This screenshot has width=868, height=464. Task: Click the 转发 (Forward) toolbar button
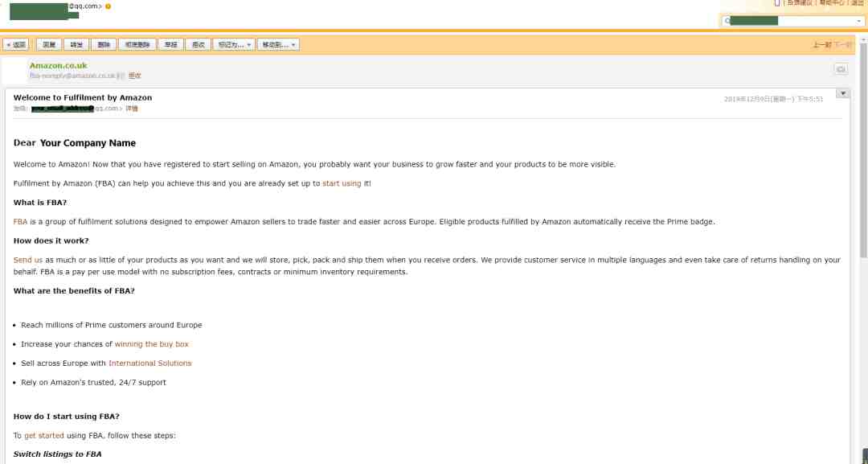pos(76,45)
